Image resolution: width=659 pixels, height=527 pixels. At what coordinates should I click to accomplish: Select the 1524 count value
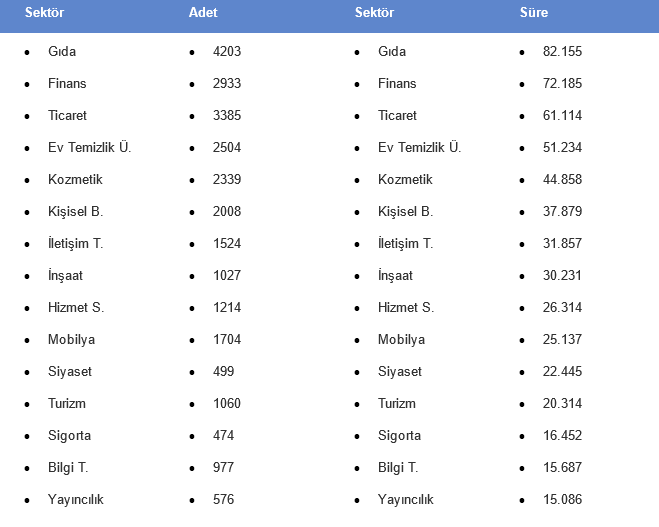[x=227, y=243]
